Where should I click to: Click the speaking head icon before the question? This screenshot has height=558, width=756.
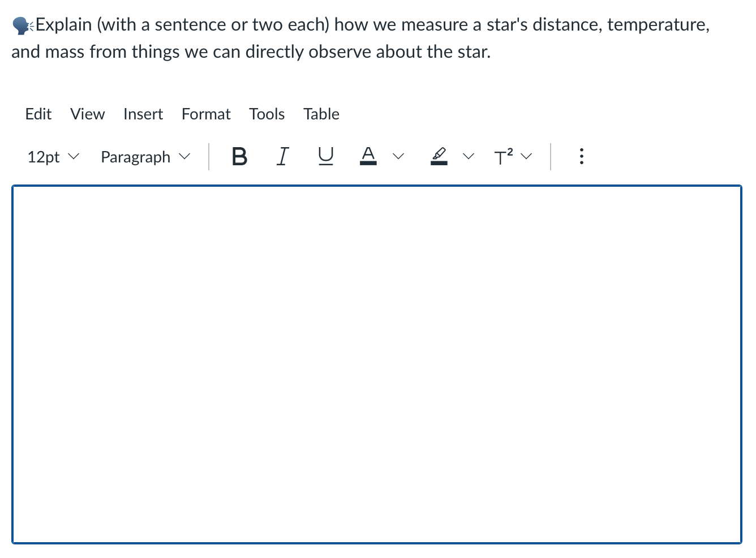coord(23,25)
